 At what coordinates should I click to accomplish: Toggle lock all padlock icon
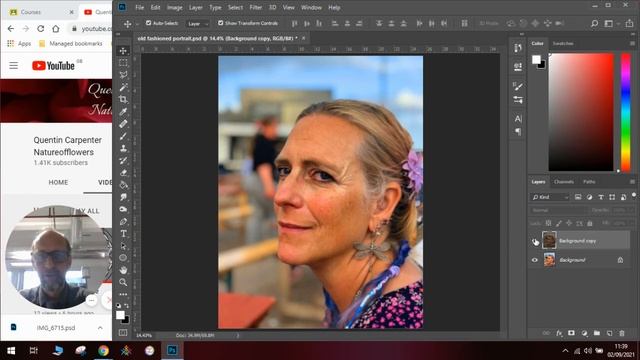point(590,223)
